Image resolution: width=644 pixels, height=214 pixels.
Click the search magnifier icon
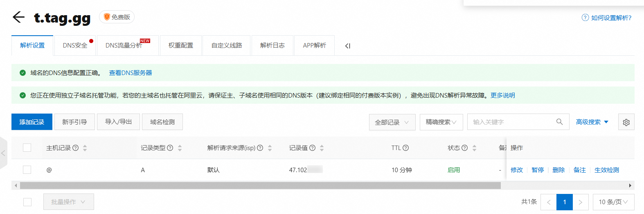[x=559, y=122]
